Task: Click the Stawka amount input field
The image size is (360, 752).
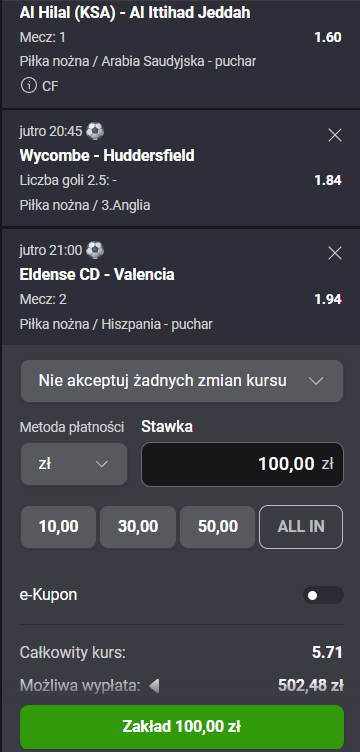Action: click(242, 464)
